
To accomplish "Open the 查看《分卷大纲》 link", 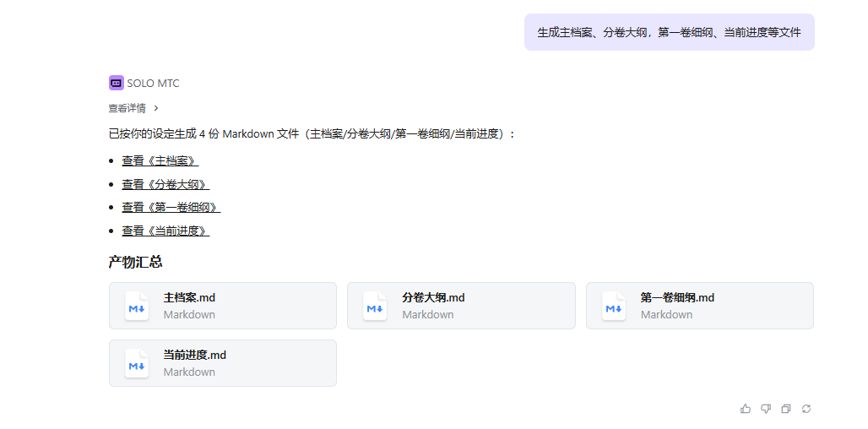I will (165, 184).
